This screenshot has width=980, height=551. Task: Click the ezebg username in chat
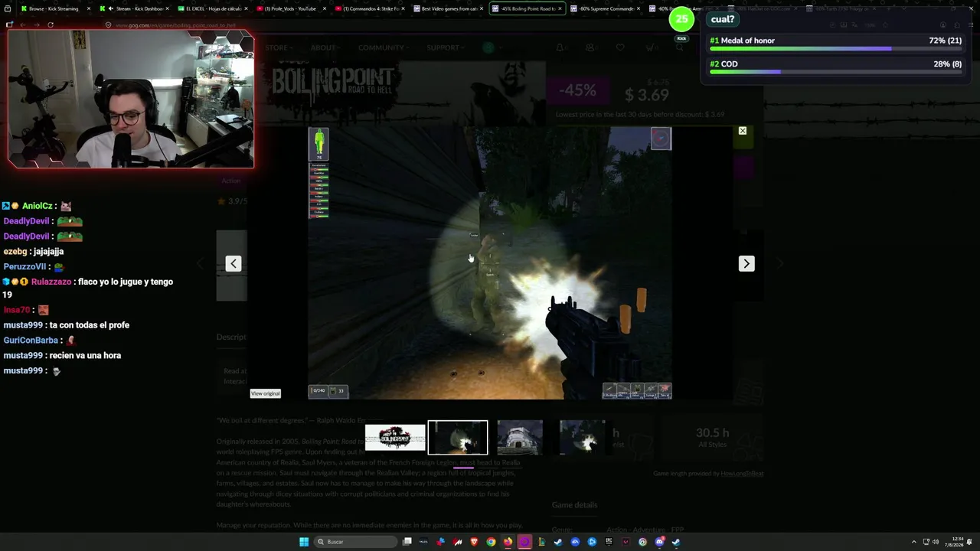15,251
